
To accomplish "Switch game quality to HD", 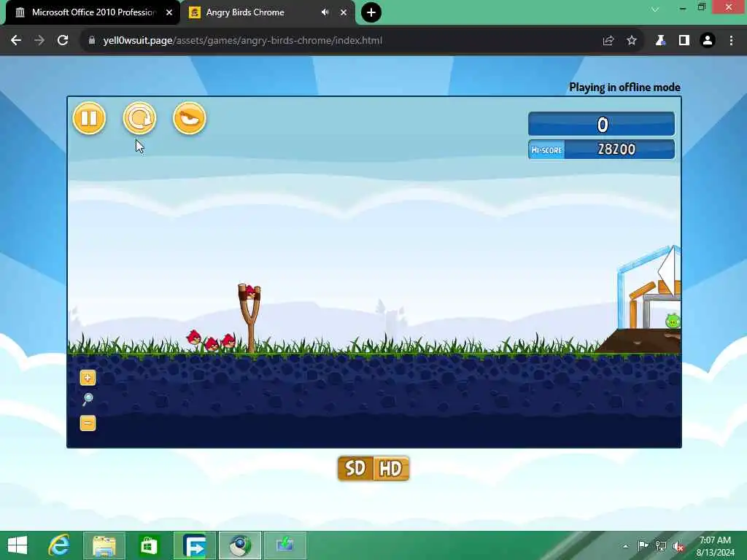I will click(391, 469).
